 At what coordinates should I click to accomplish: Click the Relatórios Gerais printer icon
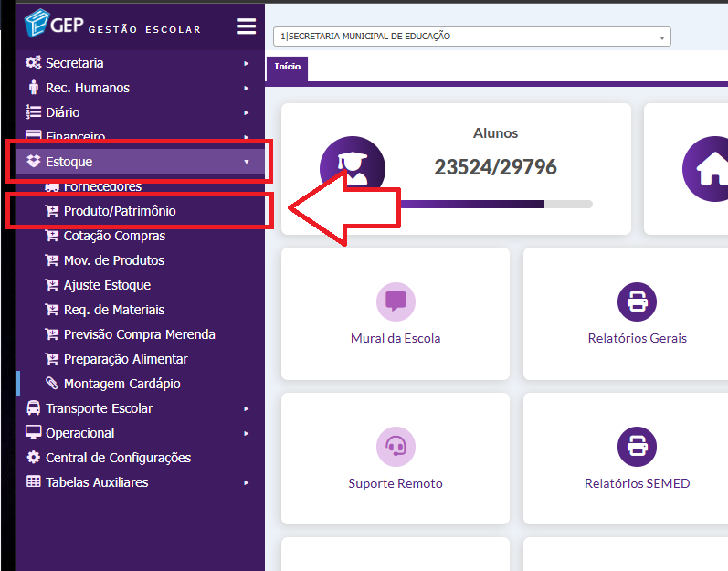click(637, 301)
